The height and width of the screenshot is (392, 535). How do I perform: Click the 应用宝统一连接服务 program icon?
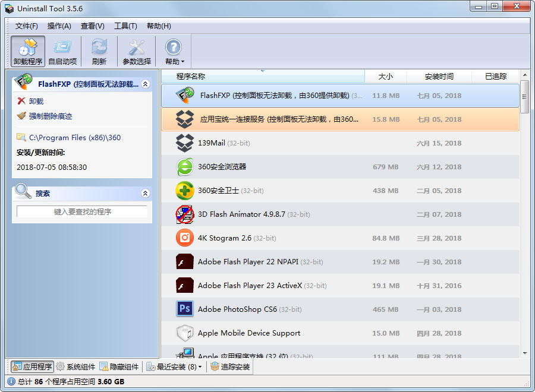pyautogui.click(x=185, y=119)
